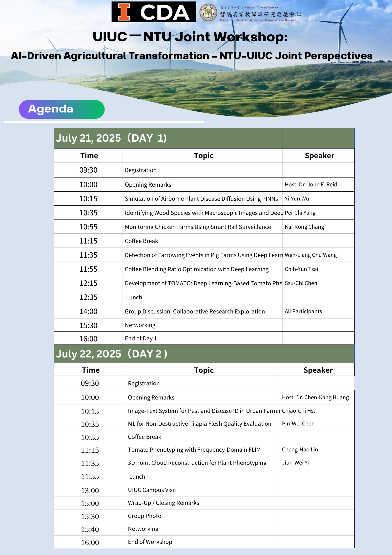The width and height of the screenshot is (392, 555).
Task: Select 'Simulation of Airborne Plant Disease Diffusion Using PINNs'
Action: 201,199
